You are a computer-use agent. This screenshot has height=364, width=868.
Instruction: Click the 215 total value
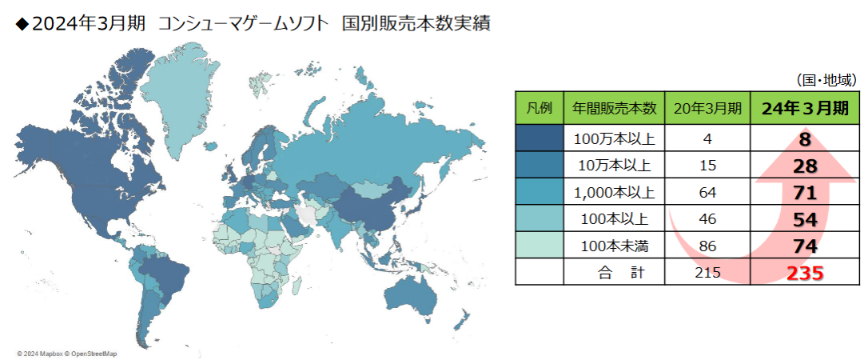707,273
